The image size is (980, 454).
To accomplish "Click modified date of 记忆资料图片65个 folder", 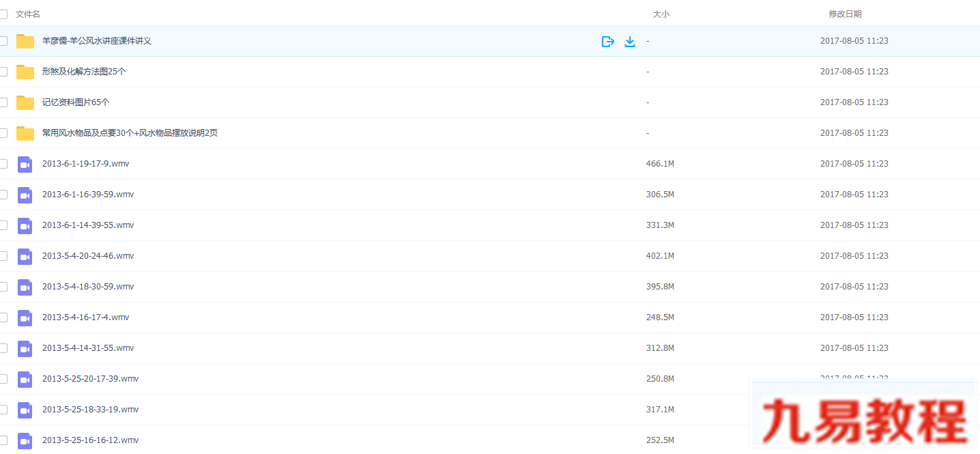I will [854, 102].
